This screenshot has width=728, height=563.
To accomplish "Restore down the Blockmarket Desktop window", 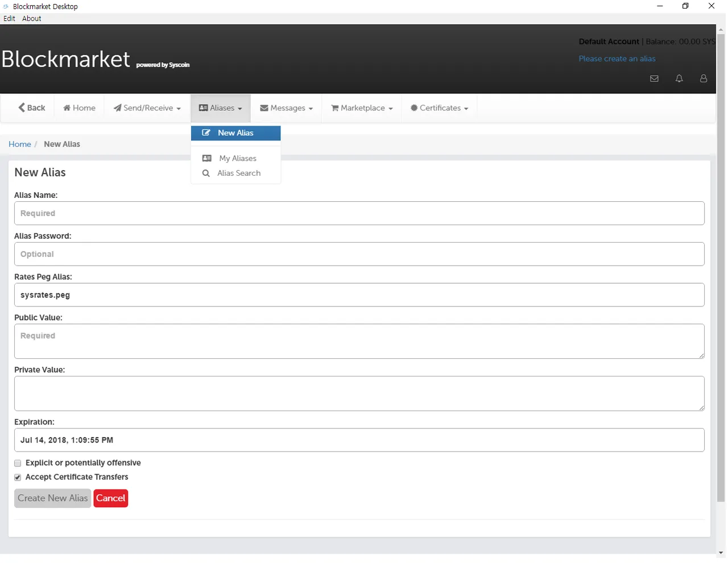I will (685, 6).
